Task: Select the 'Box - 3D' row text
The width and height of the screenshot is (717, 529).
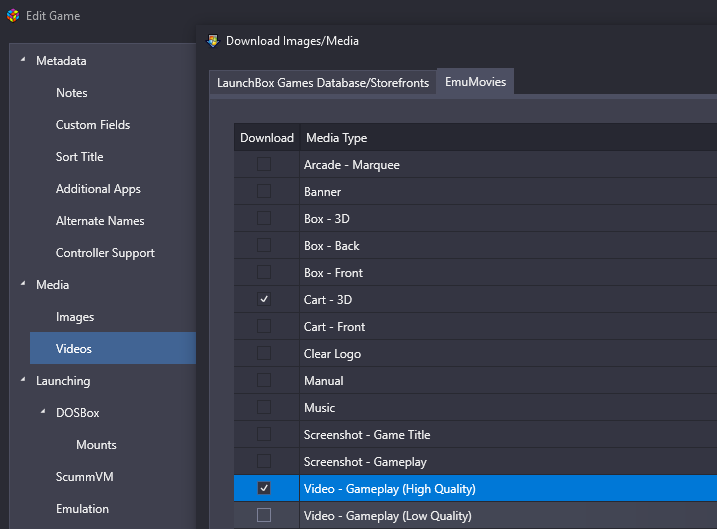Action: point(326,219)
